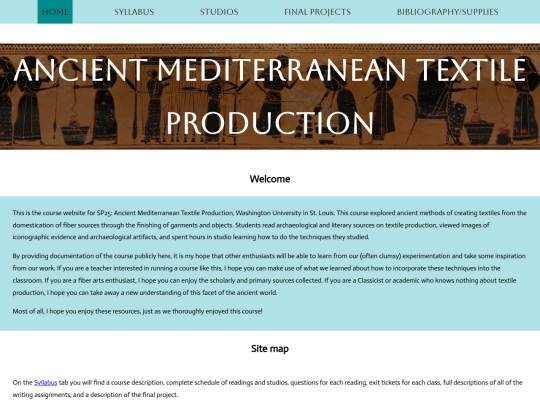Click sentence 'Most of all, I hope you enjoy'
This screenshot has height=405, width=540.
pyautogui.click(x=137, y=311)
